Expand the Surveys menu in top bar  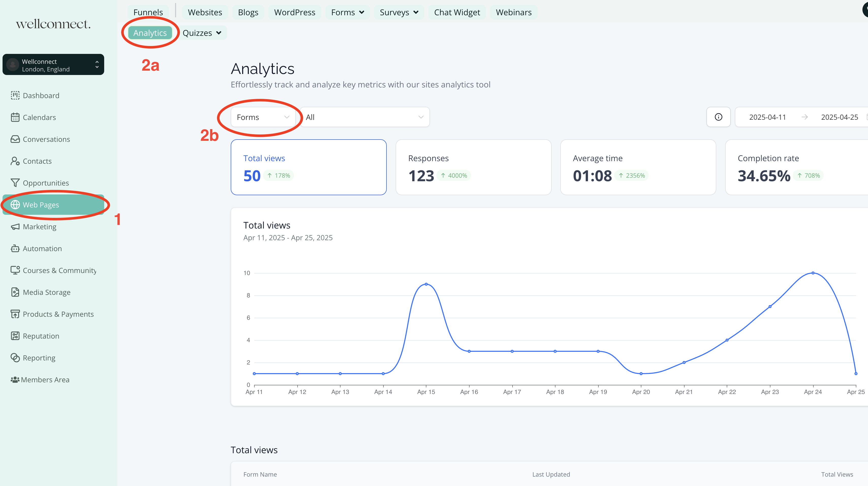(399, 12)
